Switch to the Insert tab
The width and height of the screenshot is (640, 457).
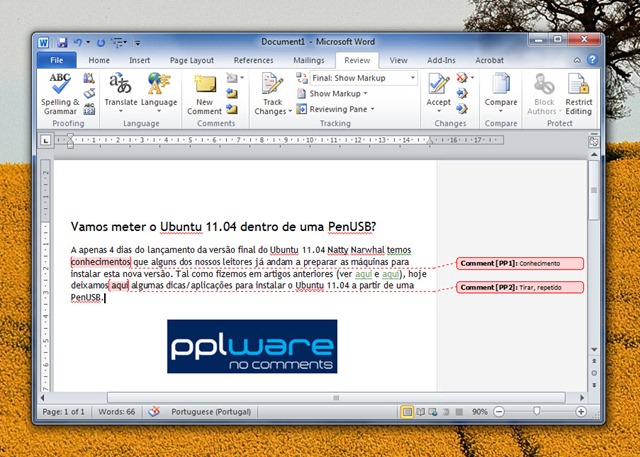pos(140,60)
